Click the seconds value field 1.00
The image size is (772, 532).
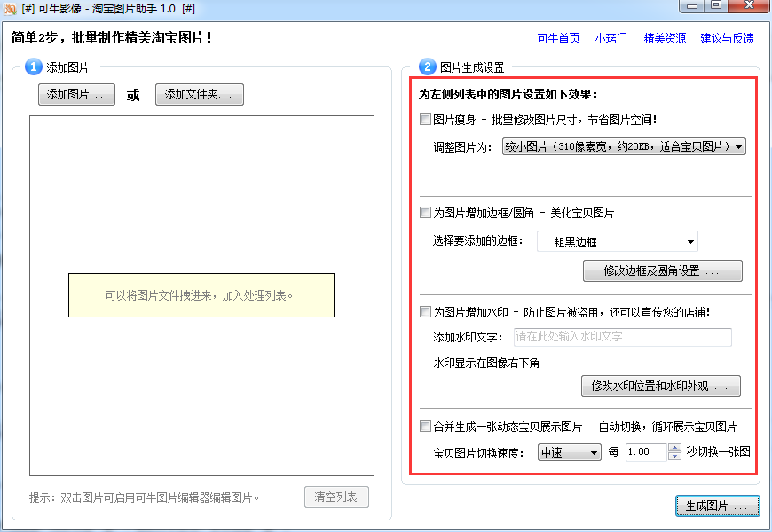coord(646,452)
